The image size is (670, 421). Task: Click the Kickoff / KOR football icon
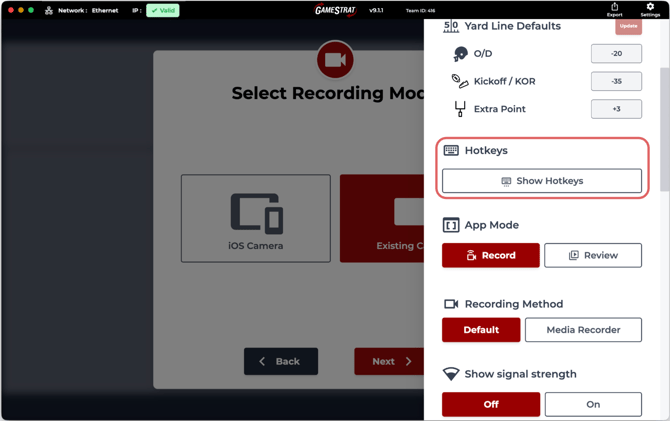coord(460,81)
